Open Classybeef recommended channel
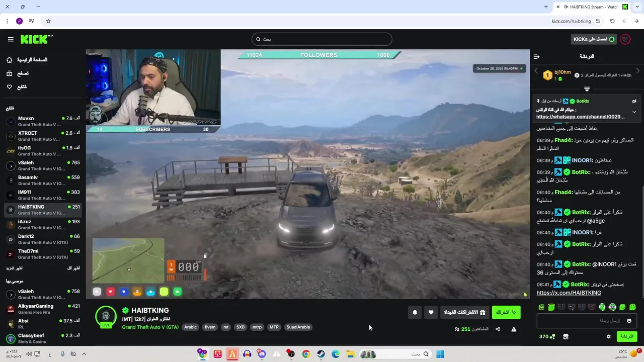The width and height of the screenshot is (644, 362). (43, 338)
